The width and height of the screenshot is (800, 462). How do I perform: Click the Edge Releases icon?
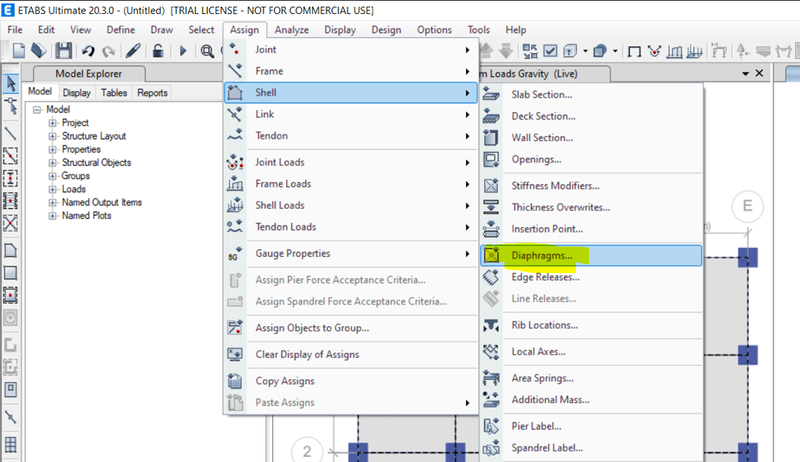click(491, 277)
